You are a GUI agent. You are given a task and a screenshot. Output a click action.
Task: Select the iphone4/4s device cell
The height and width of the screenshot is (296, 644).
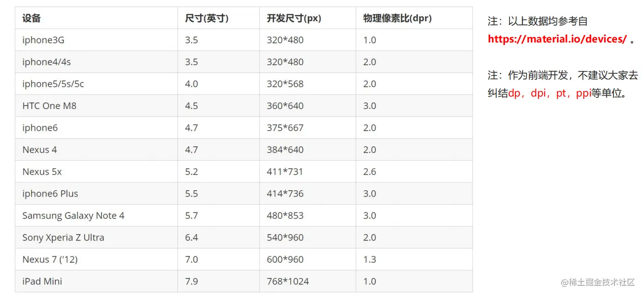point(47,62)
